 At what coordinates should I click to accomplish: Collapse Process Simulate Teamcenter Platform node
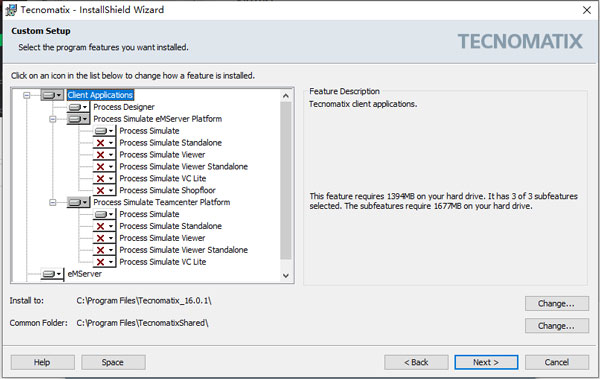(52, 202)
